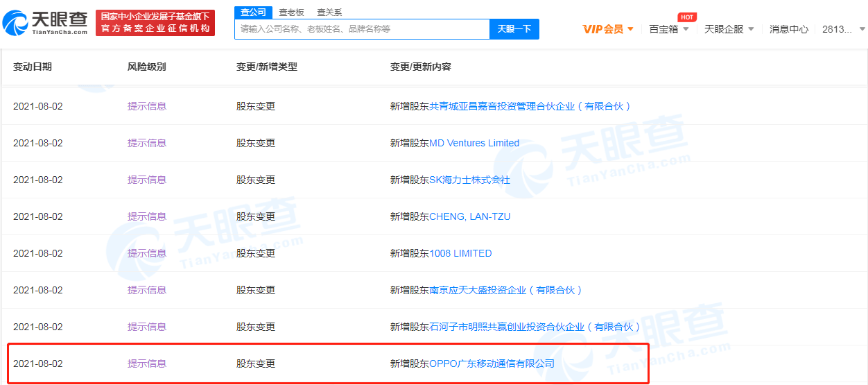This screenshot has width=868, height=385.
Task: Expand the 天眼企服 dropdown menu
Action: tap(729, 29)
